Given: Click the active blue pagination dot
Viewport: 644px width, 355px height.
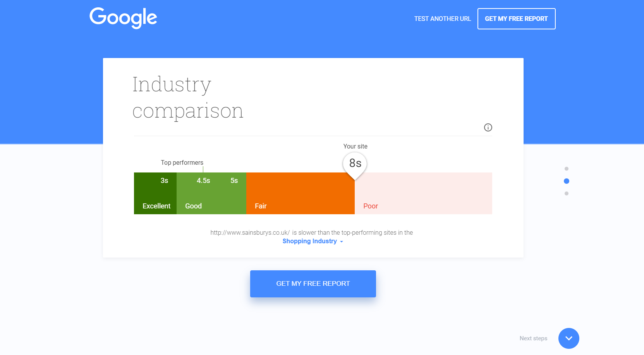Looking at the screenshot, I should pos(567,181).
